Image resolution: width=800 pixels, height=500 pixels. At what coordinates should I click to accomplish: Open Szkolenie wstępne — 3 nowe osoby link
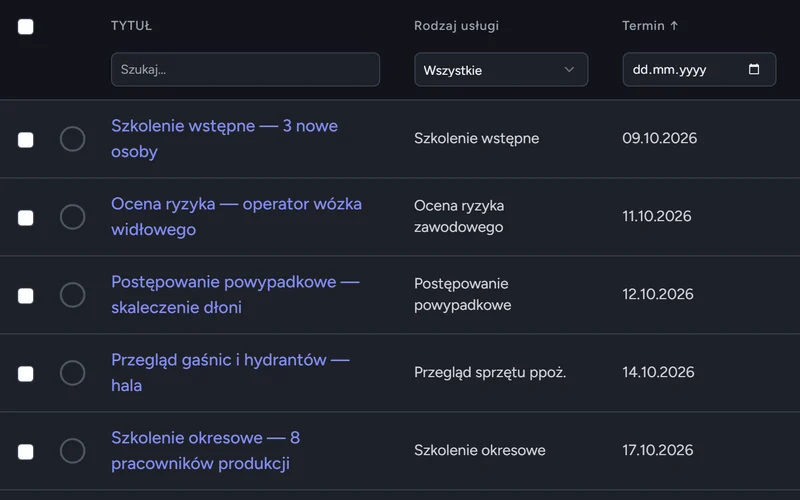pos(224,139)
